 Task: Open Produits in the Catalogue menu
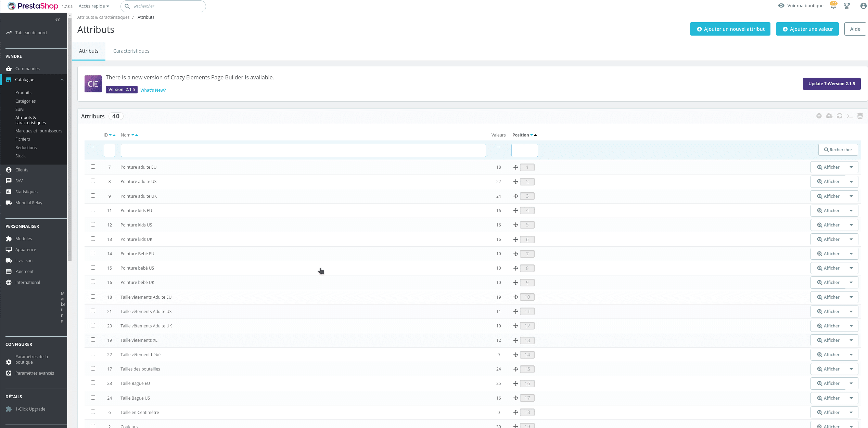23,93
